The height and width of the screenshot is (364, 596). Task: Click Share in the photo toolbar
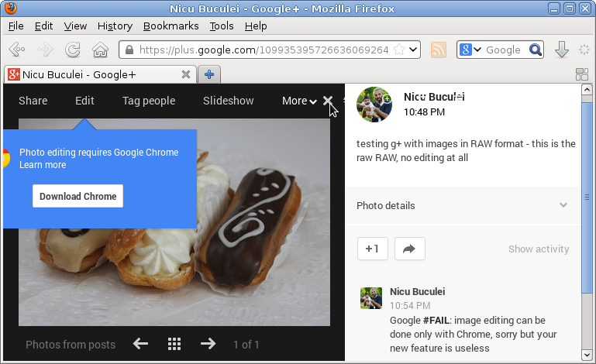pyautogui.click(x=33, y=101)
